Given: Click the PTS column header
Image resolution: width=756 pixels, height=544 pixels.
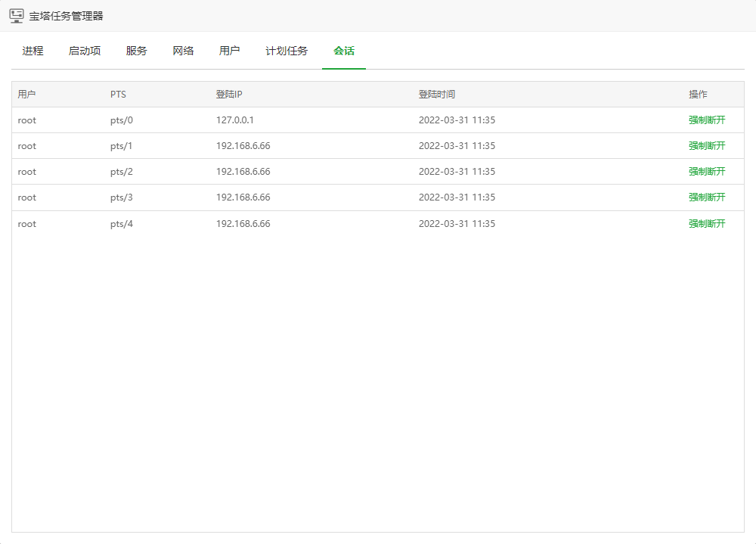Looking at the screenshot, I should pos(118,95).
